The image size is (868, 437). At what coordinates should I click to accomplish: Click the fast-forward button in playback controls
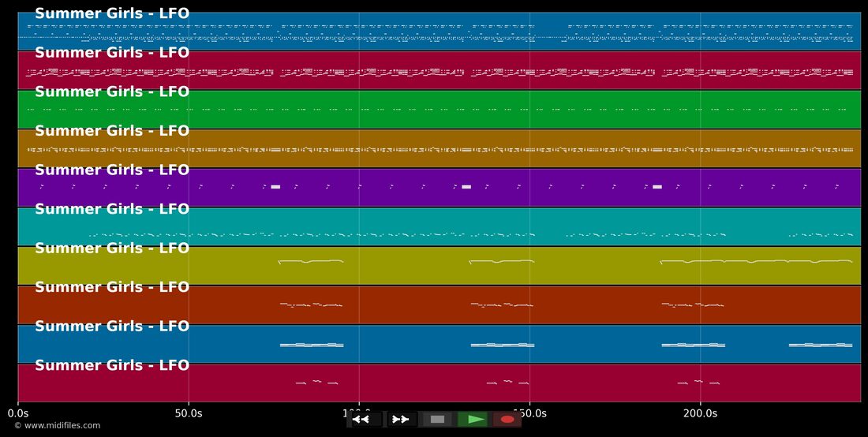(402, 420)
